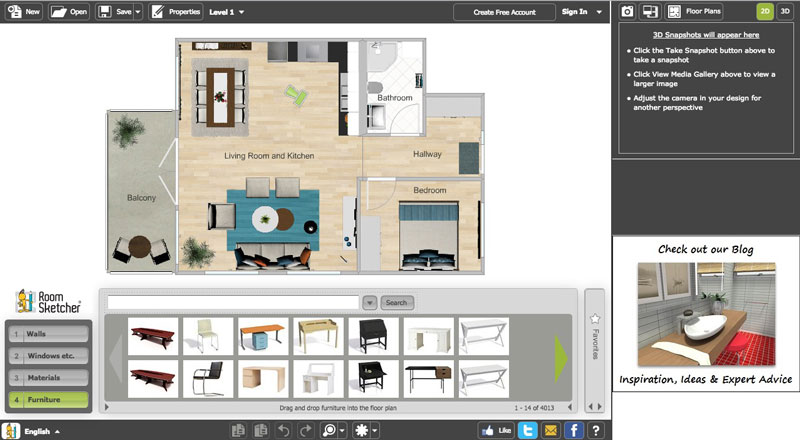Click the zoom magnifier icon
The width and height of the screenshot is (800, 440).
[328, 430]
